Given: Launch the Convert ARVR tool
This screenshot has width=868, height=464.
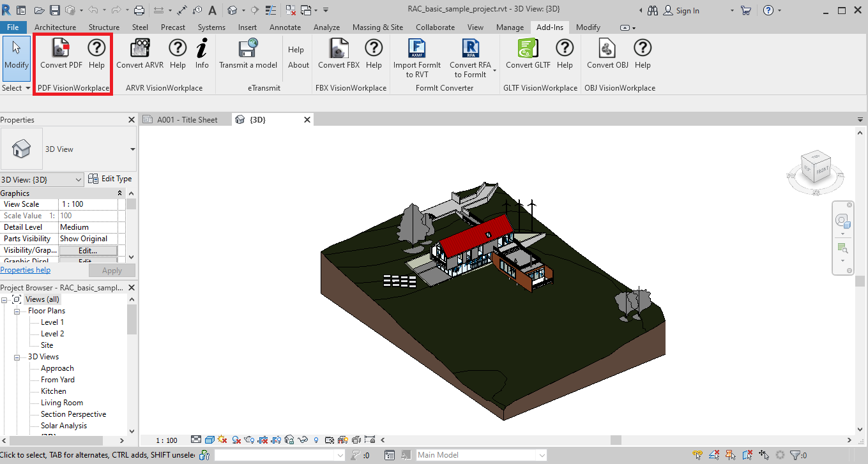Looking at the screenshot, I should 139,49.
